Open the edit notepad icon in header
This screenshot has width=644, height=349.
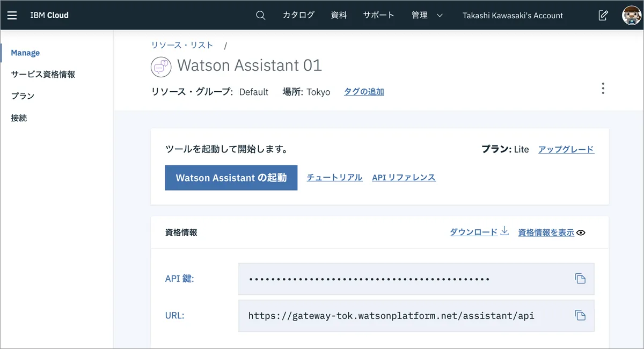[x=603, y=16]
